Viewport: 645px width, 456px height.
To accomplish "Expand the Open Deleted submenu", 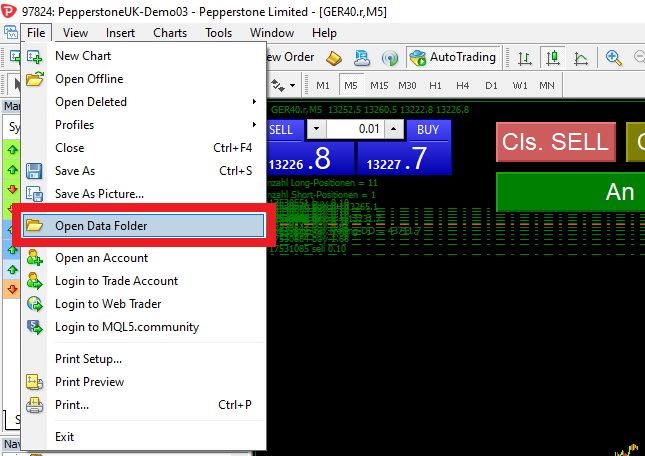I will click(x=143, y=102).
